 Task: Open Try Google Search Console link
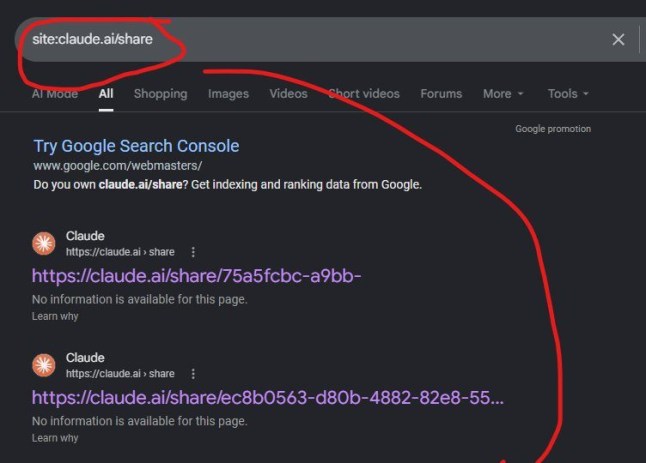click(x=136, y=146)
